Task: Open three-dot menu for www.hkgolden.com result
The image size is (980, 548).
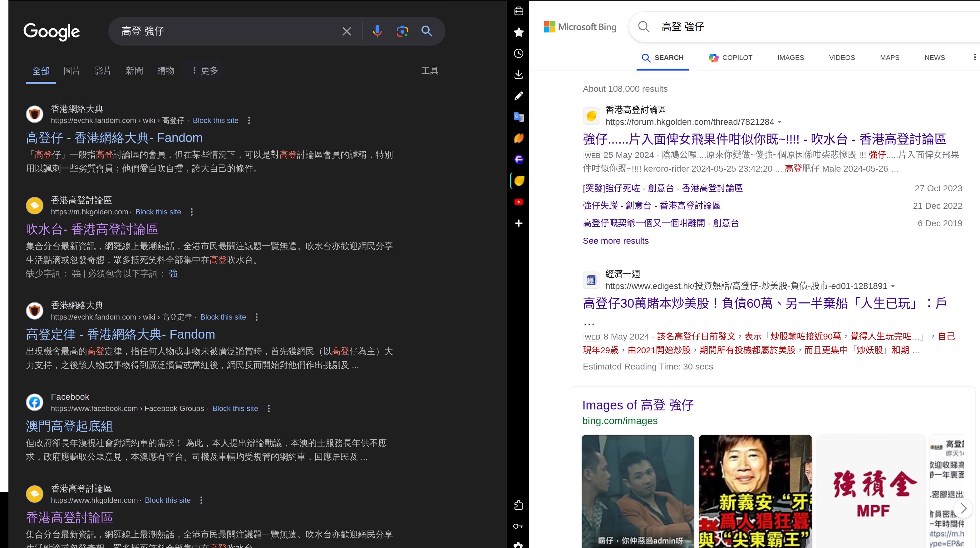Action: [x=202, y=501]
